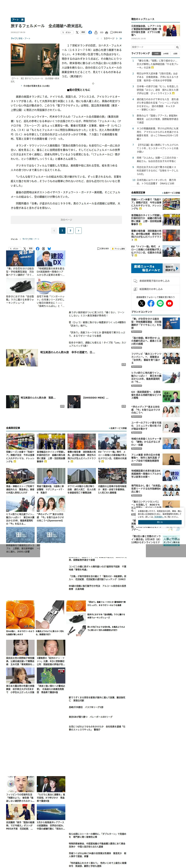This screenshot has width=186, height=868.
Task: Select the 24時間 ranking tab
Action: [166, 54]
